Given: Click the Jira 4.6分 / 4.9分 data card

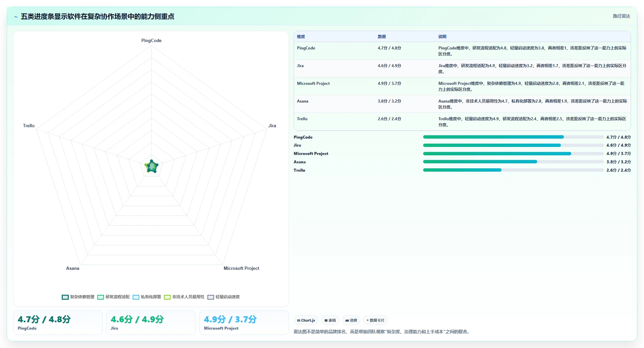Looking at the screenshot, I should 151,323.
